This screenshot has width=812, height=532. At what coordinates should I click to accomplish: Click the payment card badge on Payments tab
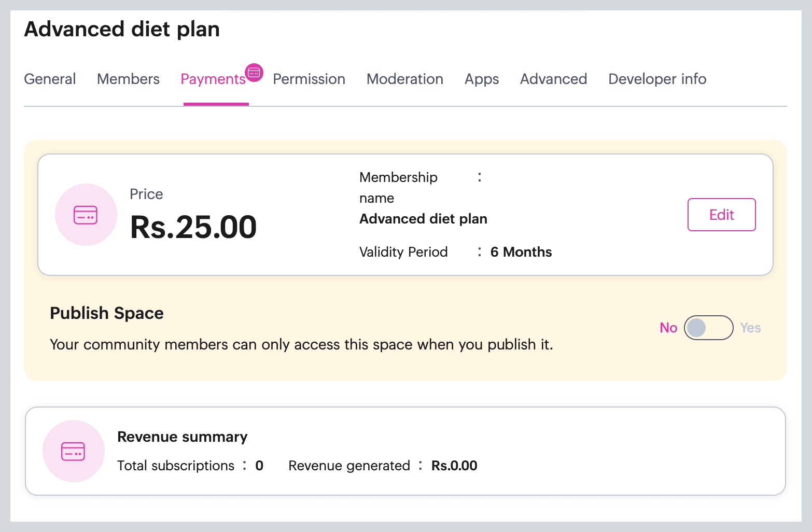coord(254,73)
